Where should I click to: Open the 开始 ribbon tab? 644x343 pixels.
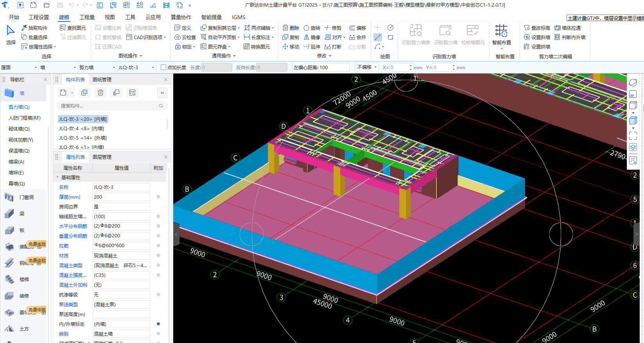click(x=14, y=17)
